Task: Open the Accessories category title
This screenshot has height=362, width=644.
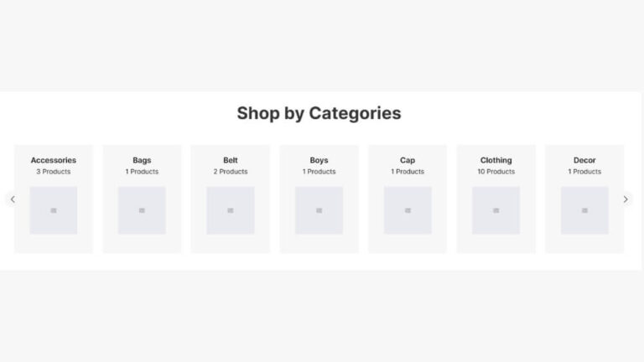Action: click(54, 160)
